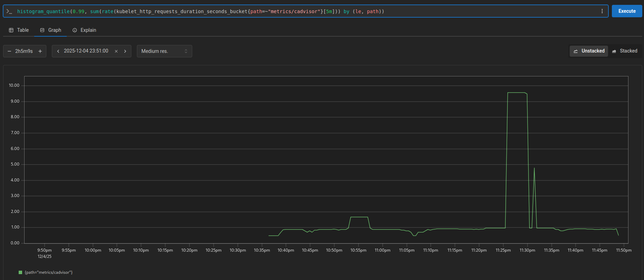Increase time range with plus icon
The image size is (644, 280).
(x=40, y=51)
